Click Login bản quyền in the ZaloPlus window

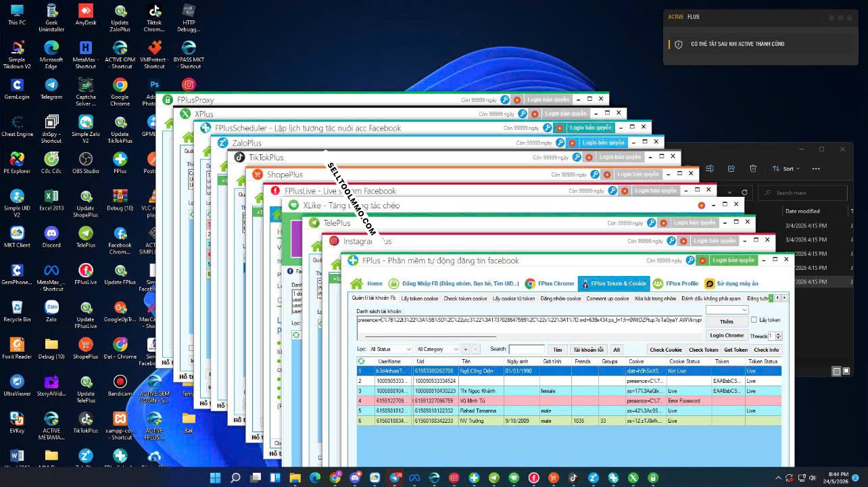tap(603, 143)
